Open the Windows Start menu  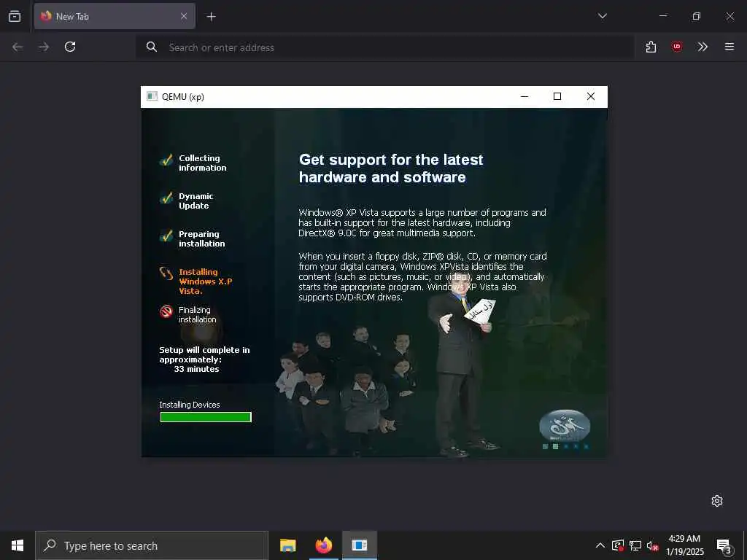18,545
